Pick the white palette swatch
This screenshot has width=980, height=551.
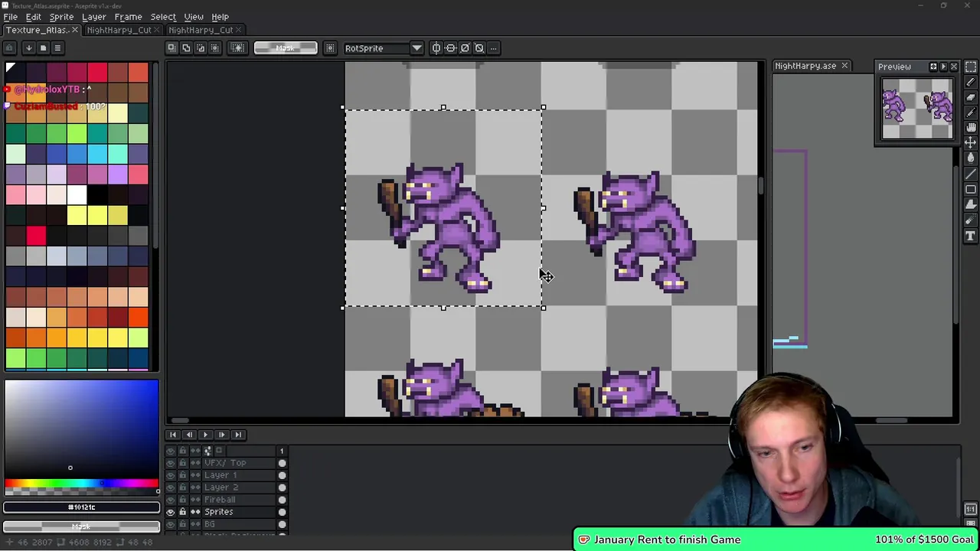(77, 194)
